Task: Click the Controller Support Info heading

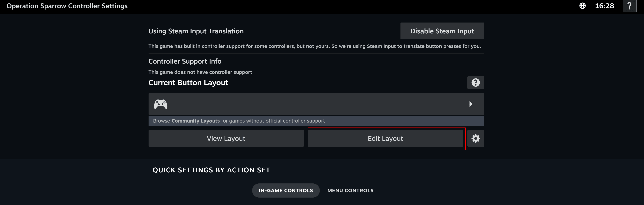Action: [x=185, y=61]
